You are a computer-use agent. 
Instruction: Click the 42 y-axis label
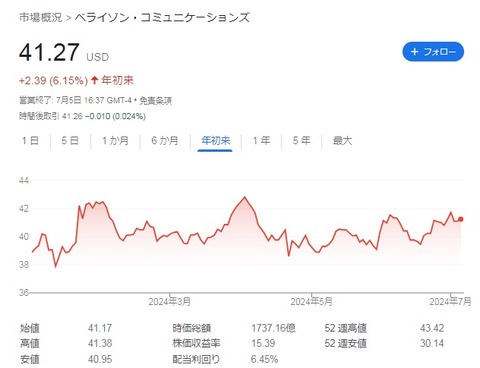24,209
